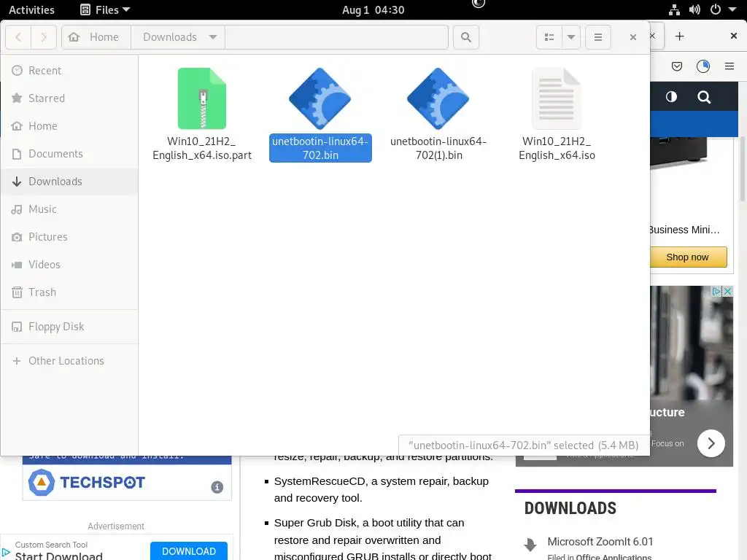Open a new browser tab with plus

tap(680, 36)
